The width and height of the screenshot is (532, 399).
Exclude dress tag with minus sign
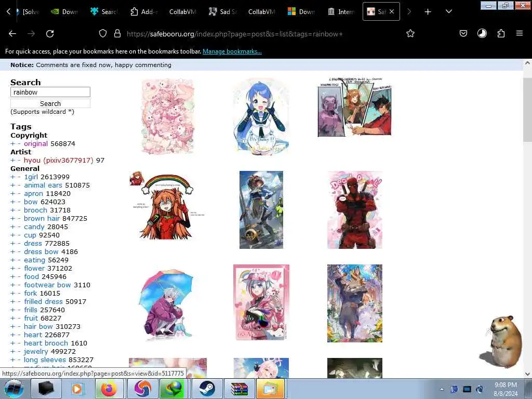19,244
